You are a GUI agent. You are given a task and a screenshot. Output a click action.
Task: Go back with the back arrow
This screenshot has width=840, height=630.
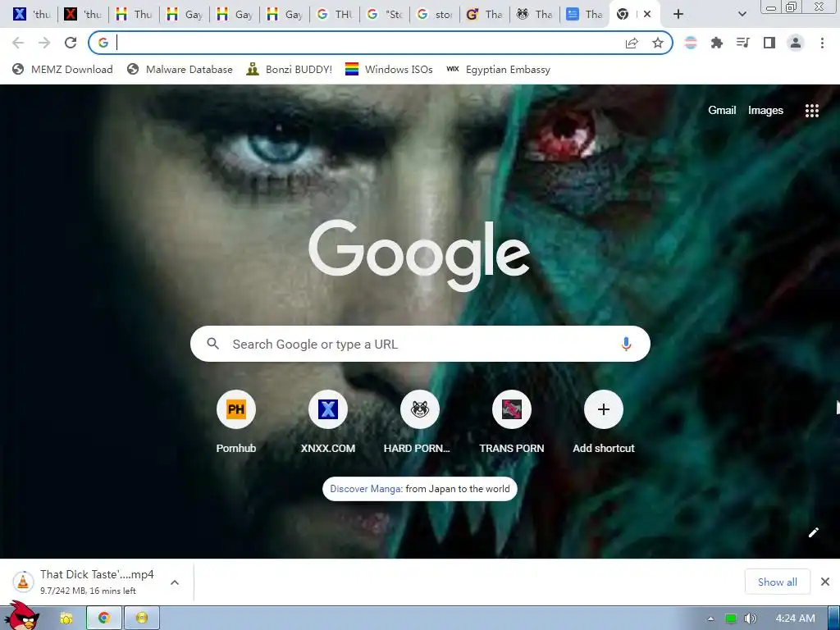(18, 43)
